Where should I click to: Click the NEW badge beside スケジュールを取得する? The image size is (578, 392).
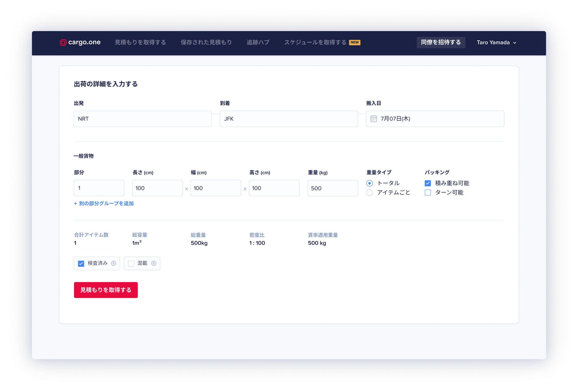coord(355,42)
